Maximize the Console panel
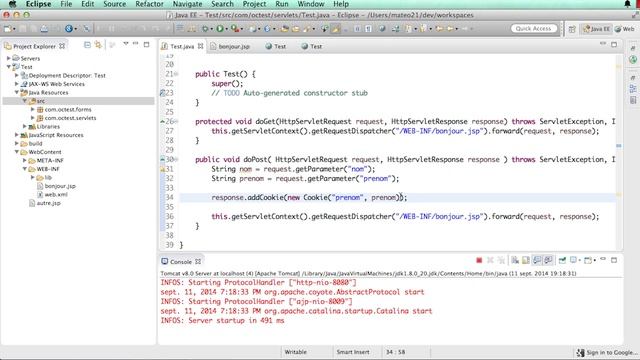 (x=614, y=260)
